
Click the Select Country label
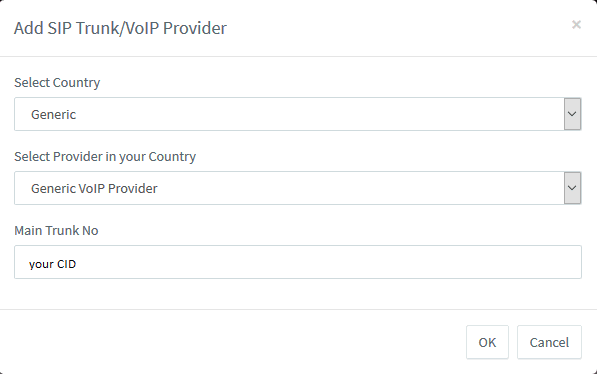57,83
